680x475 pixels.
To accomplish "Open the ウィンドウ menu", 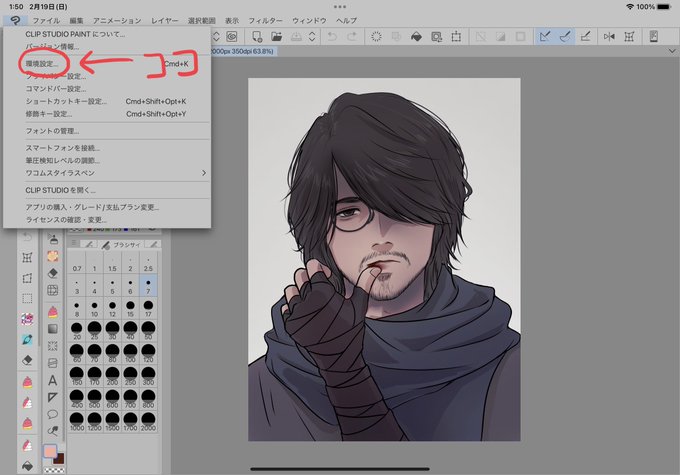I will click(309, 20).
